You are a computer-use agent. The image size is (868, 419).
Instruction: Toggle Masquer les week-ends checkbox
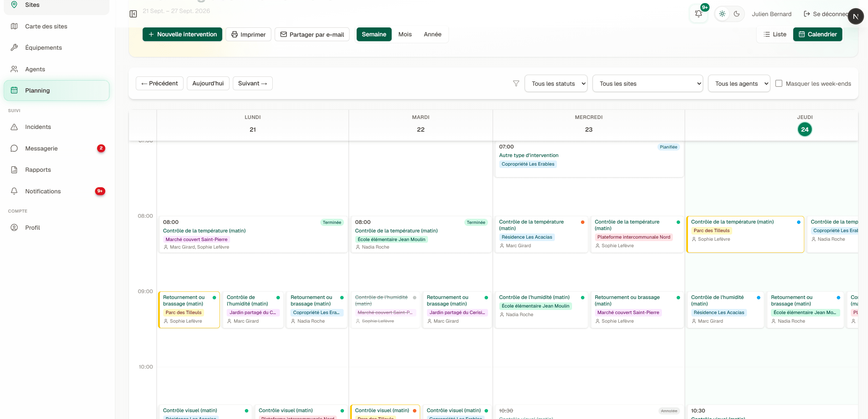[779, 83]
